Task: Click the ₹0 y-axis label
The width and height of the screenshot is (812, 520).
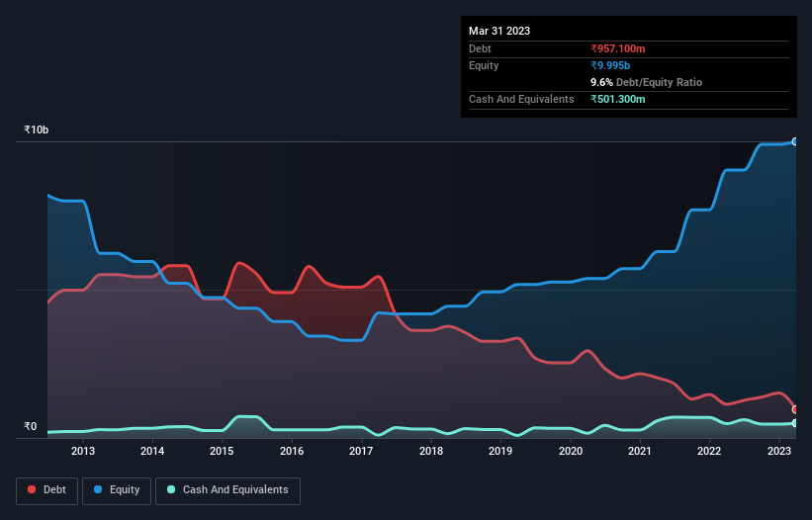Action: pyautogui.click(x=31, y=426)
